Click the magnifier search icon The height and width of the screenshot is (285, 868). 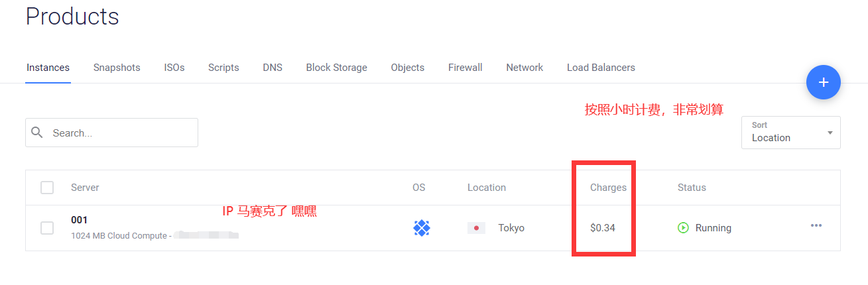pyautogui.click(x=37, y=133)
